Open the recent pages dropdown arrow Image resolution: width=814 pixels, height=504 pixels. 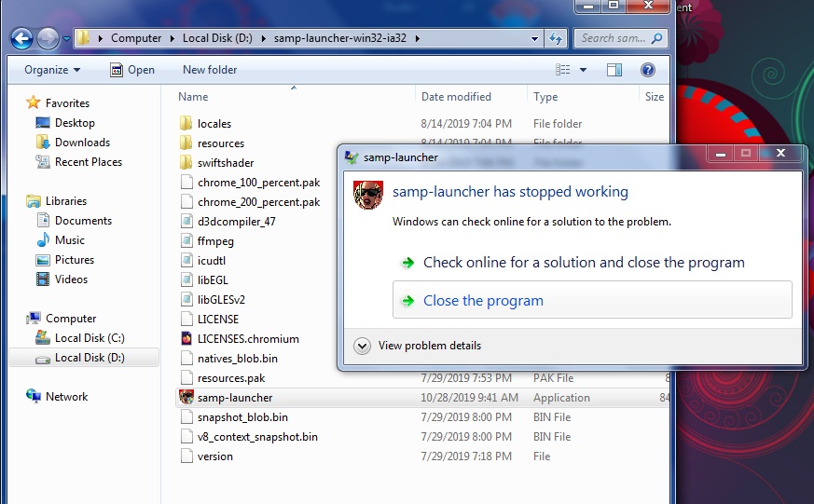click(66, 39)
